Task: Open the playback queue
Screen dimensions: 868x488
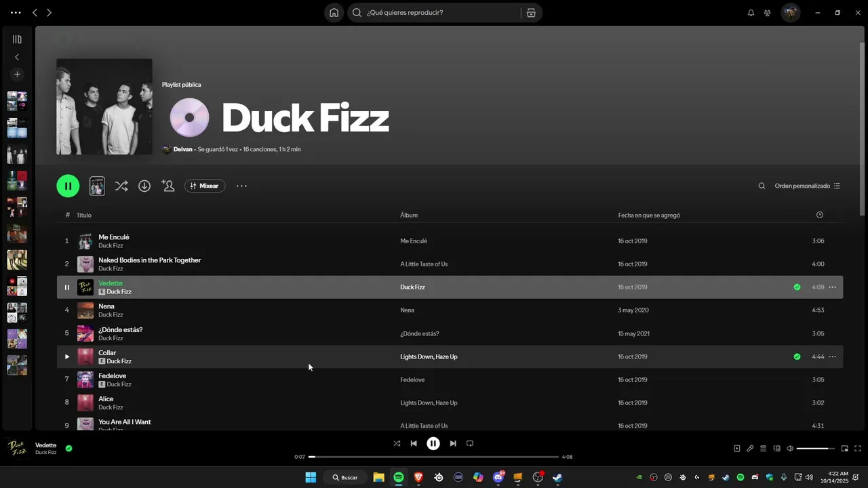Action: (x=763, y=449)
